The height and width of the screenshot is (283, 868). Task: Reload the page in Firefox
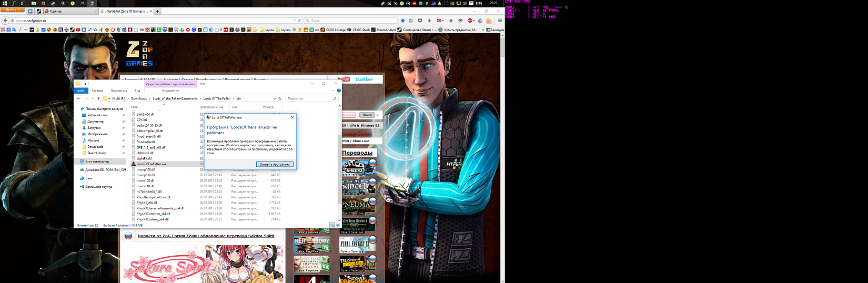point(299,21)
